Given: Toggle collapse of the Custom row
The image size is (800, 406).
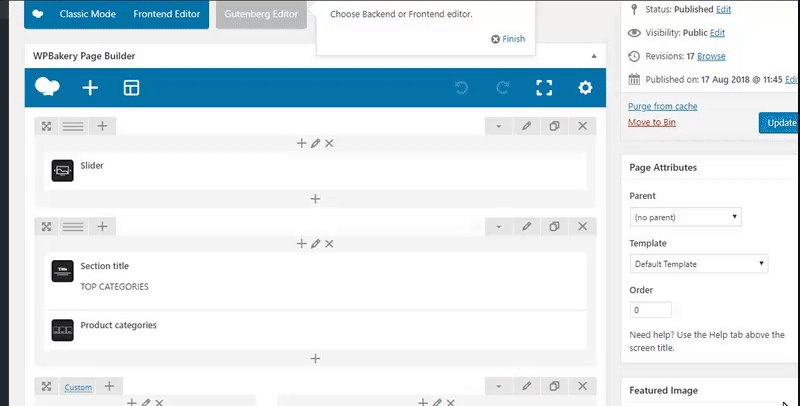Looking at the screenshot, I should [x=498, y=387].
